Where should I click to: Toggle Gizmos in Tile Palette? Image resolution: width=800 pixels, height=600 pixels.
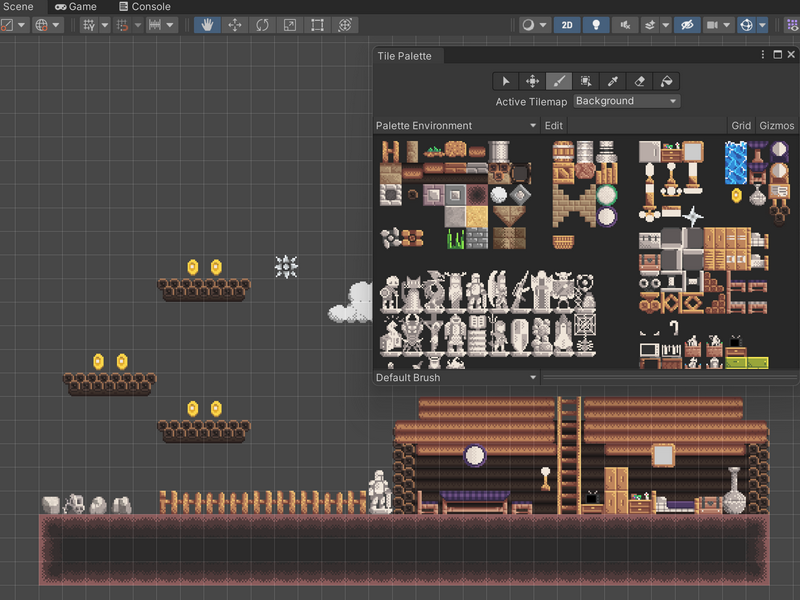point(777,126)
